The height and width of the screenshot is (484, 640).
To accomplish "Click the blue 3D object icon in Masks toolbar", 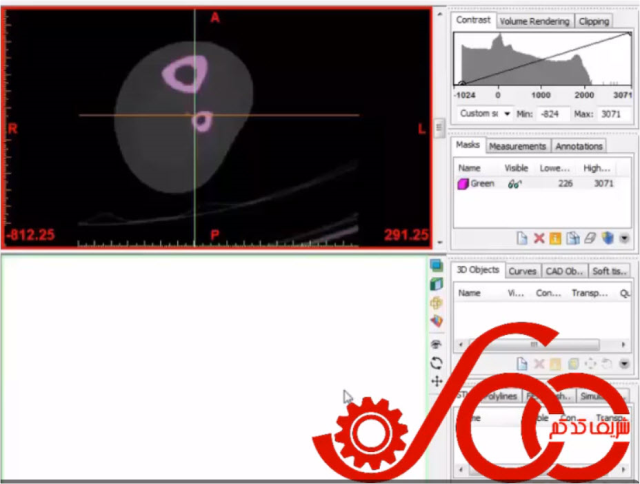I will [x=607, y=238].
